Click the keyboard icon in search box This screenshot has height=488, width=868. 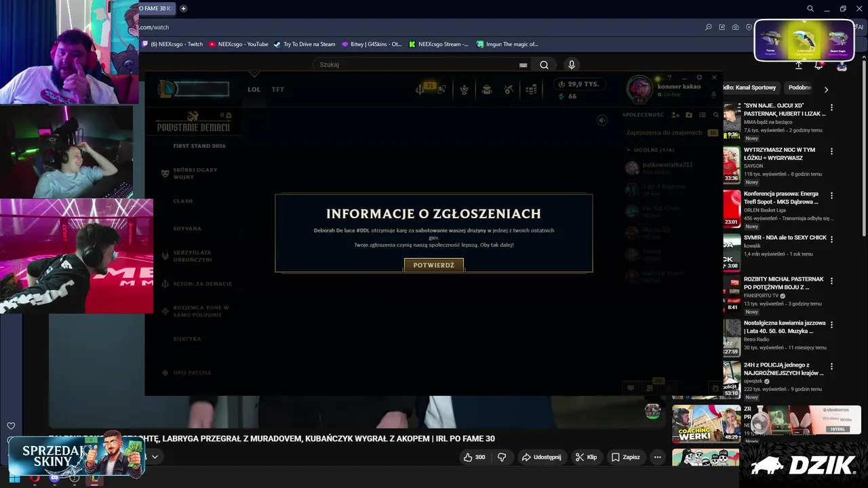click(x=523, y=65)
